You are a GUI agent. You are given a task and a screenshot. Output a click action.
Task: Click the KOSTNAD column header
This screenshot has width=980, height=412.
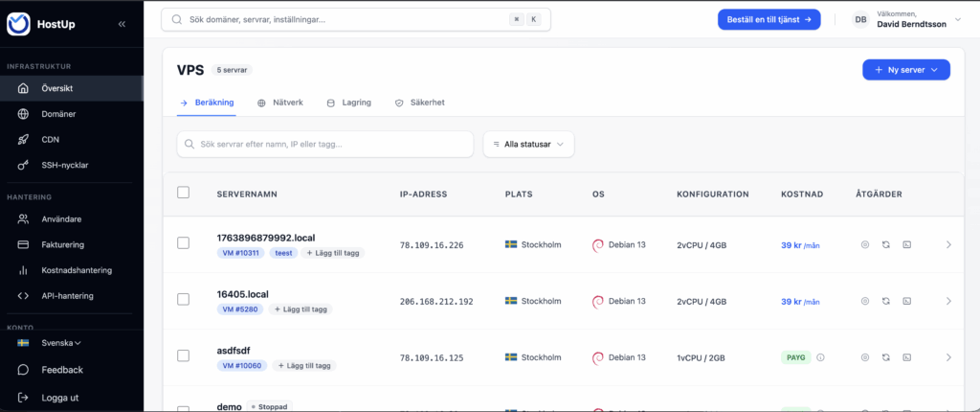click(802, 195)
